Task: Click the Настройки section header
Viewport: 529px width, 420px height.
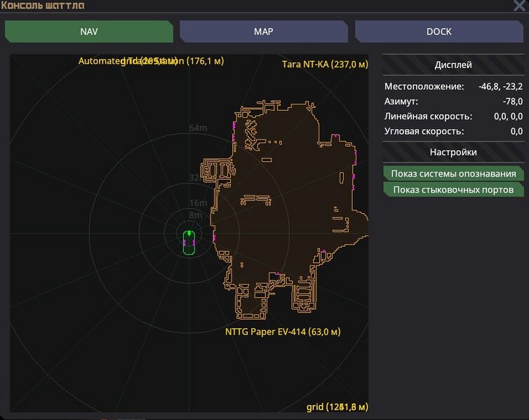Action: (453, 152)
